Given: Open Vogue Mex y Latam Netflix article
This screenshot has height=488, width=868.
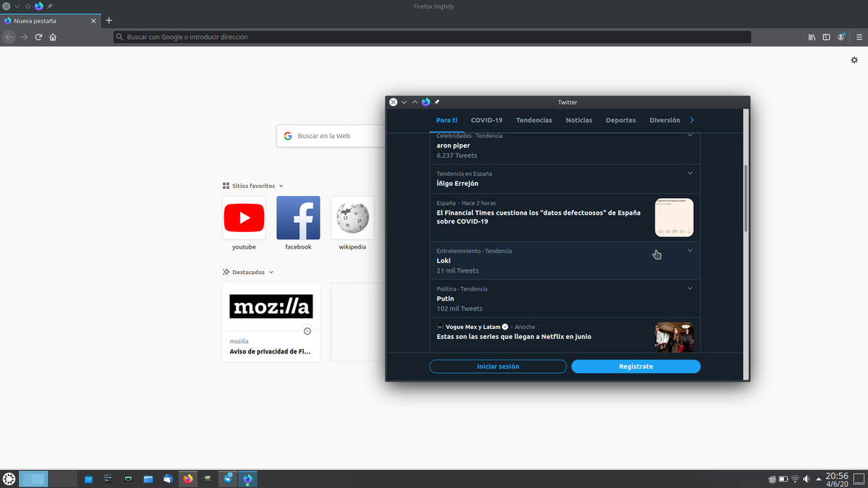Looking at the screenshot, I should pyautogui.click(x=565, y=335).
